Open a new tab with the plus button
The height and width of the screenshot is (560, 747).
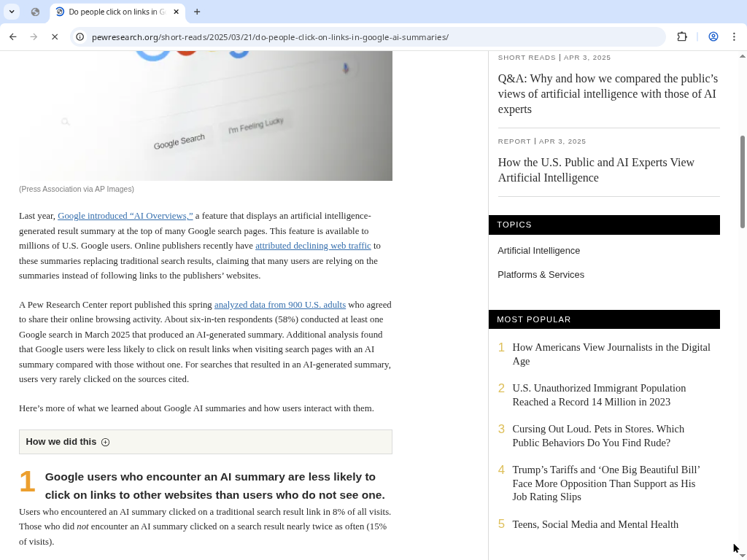point(197,12)
